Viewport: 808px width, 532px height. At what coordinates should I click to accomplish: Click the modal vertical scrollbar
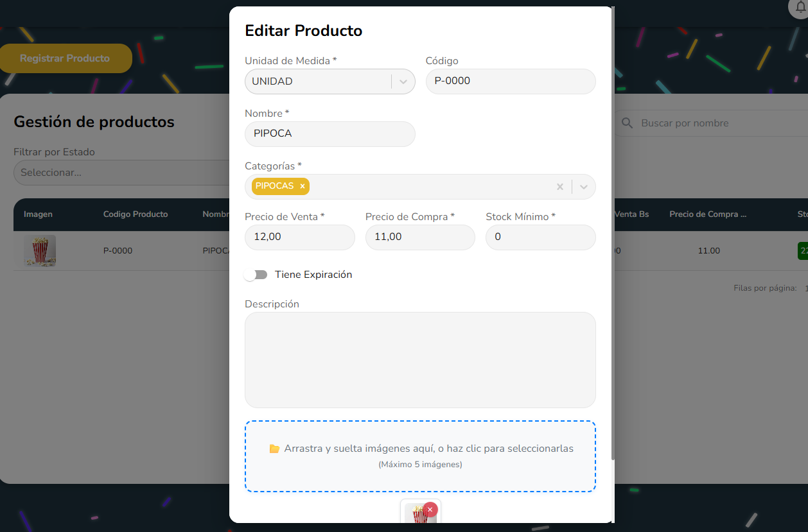pyautogui.click(x=613, y=231)
